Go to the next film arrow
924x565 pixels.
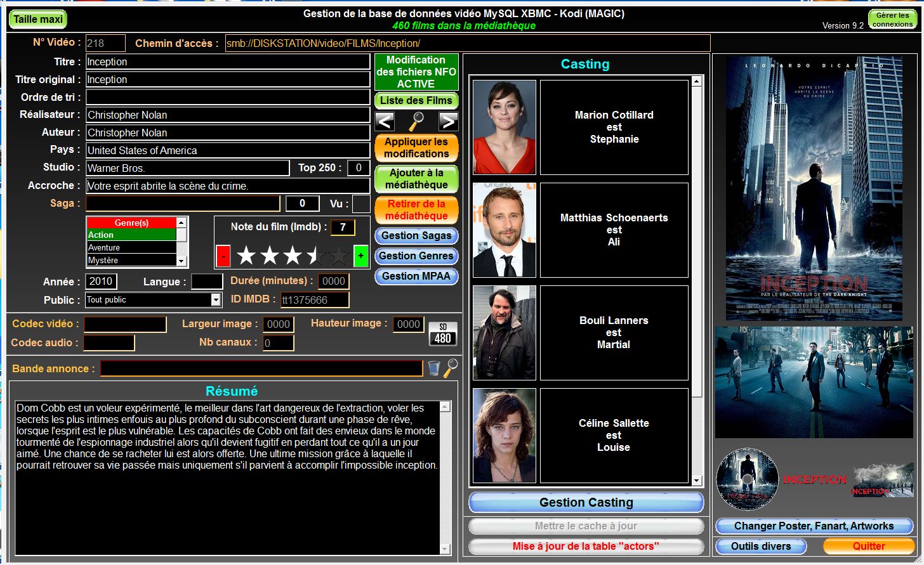(x=448, y=121)
